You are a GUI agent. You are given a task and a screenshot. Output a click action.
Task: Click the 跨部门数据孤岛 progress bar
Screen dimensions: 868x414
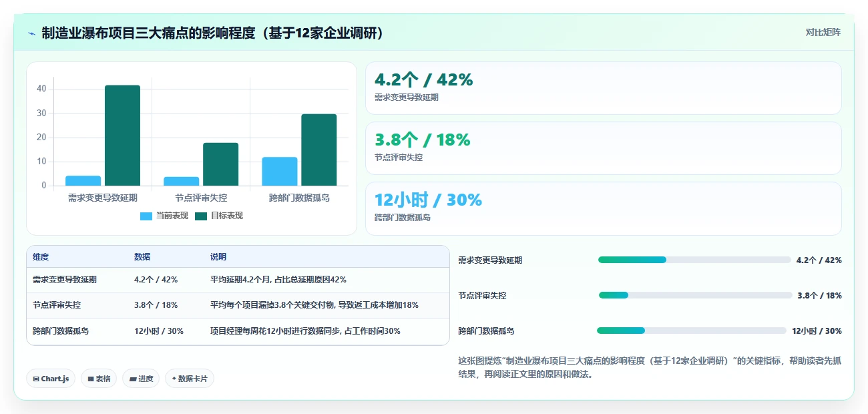692,331
